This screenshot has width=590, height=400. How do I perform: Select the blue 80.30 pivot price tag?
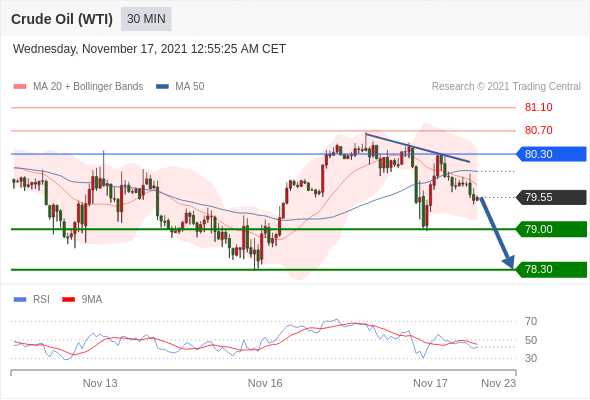coord(551,154)
